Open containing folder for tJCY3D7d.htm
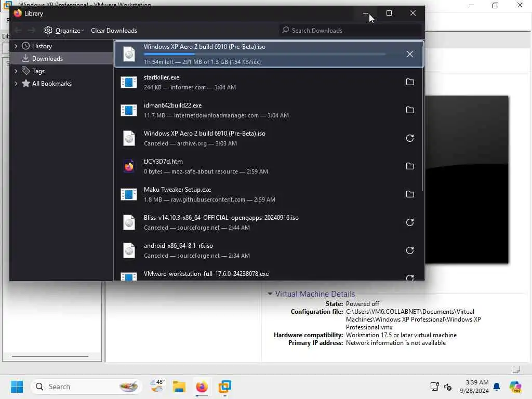Viewport: 532px width, 399px height. pyautogui.click(x=410, y=166)
